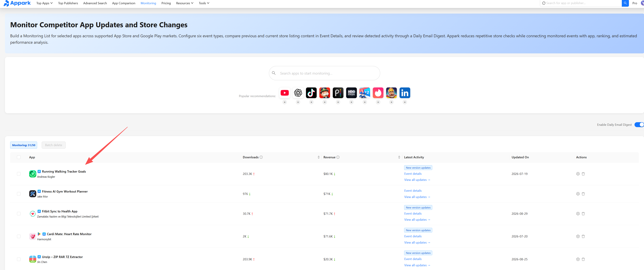Pick the LinkedIn recommended app icon

coord(405,93)
